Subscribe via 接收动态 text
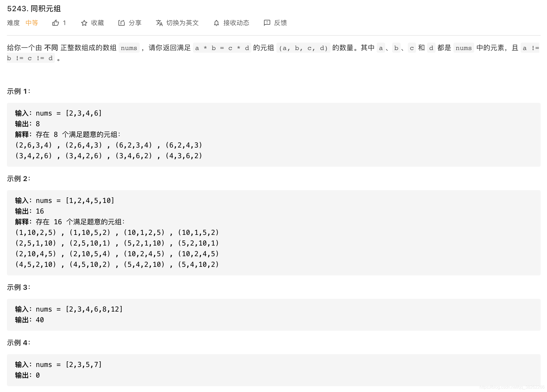Viewport: 547px width, 392px height. tap(236, 23)
